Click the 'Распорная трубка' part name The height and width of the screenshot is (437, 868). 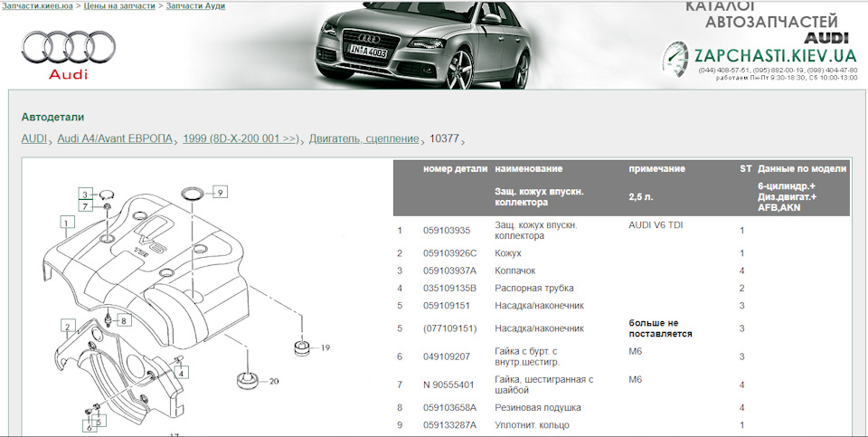tap(533, 288)
